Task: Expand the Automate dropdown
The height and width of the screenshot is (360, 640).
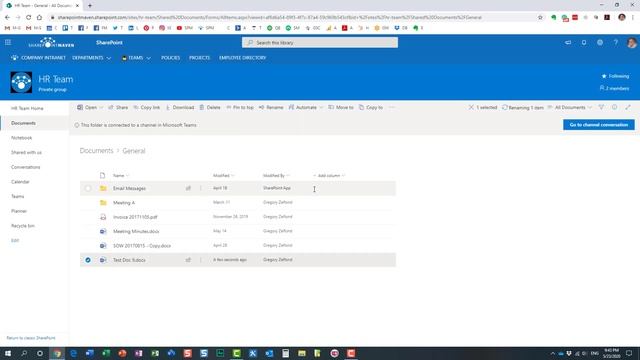Action: click(321, 107)
